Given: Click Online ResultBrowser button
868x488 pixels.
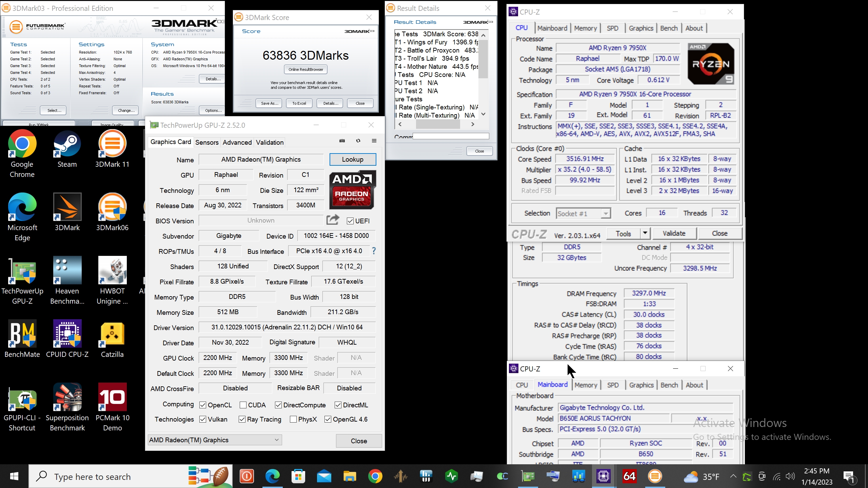Looking at the screenshot, I should pyautogui.click(x=306, y=69).
